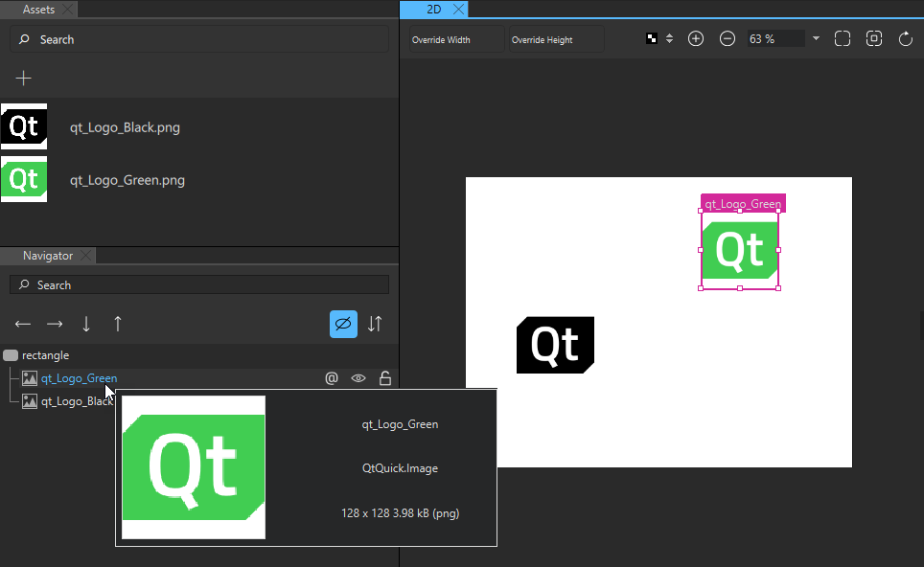
Task: Toggle the checkerboard canvas background icon
Action: tap(652, 38)
